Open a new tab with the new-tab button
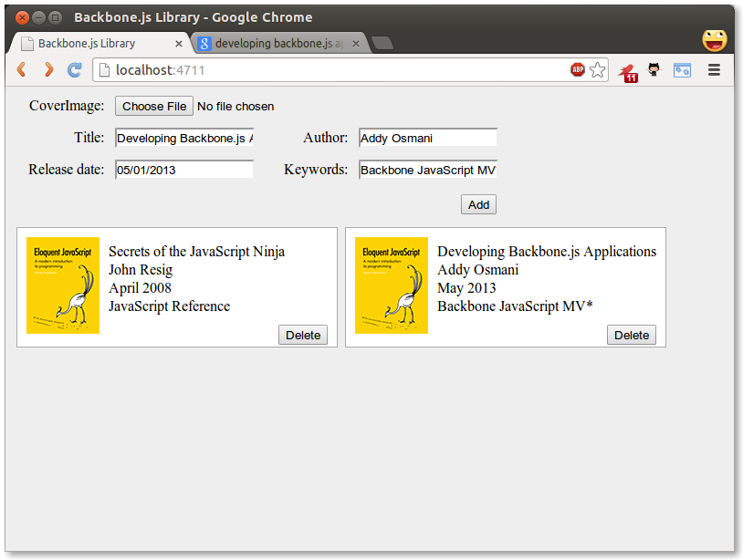The height and width of the screenshot is (560, 743). [382, 44]
